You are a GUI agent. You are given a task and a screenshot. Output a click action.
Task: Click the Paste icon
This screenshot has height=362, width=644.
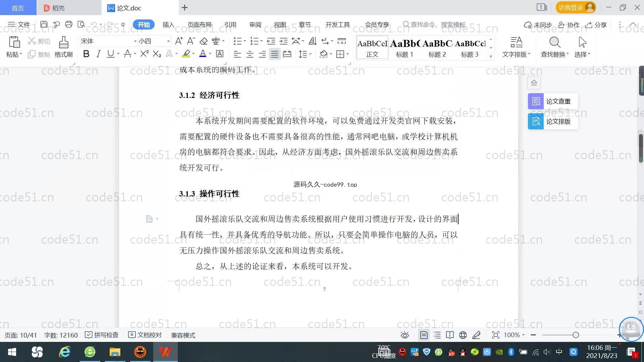[x=14, y=43]
